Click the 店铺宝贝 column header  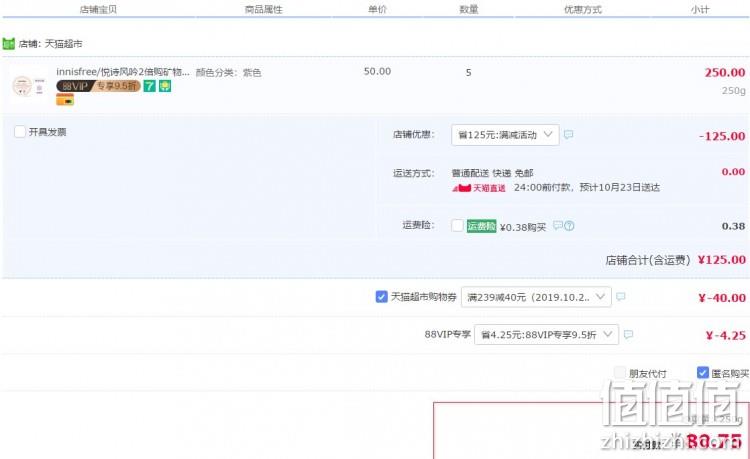[x=98, y=9]
